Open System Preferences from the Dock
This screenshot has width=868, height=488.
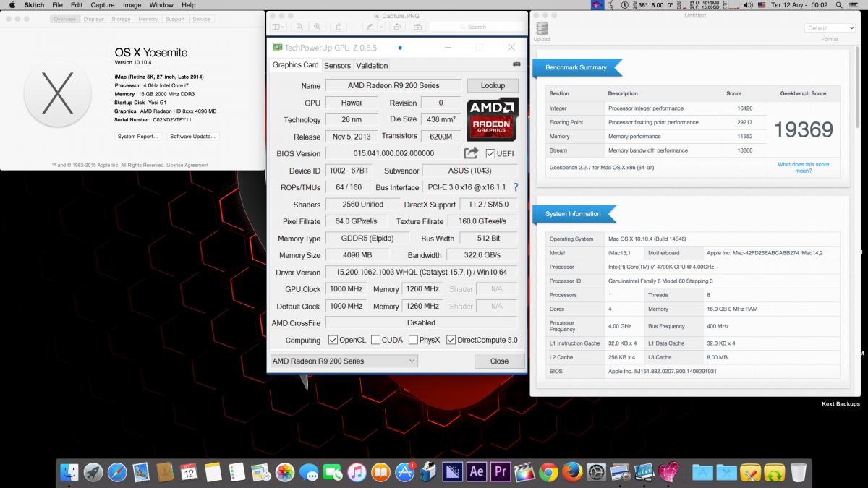[x=595, y=472]
